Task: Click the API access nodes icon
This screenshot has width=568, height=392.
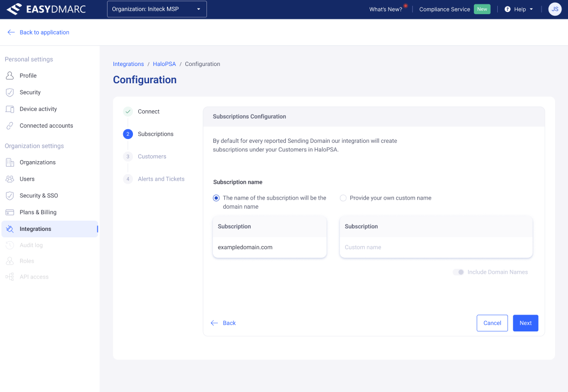Action: tap(10, 277)
